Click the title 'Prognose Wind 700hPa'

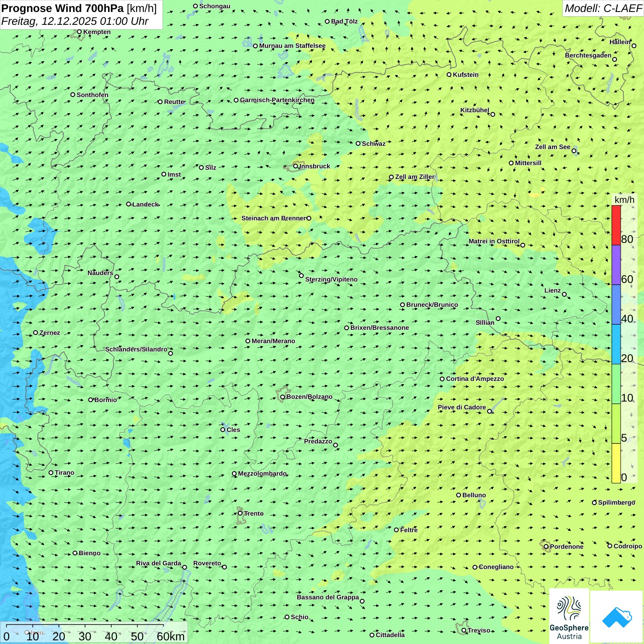point(63,8)
